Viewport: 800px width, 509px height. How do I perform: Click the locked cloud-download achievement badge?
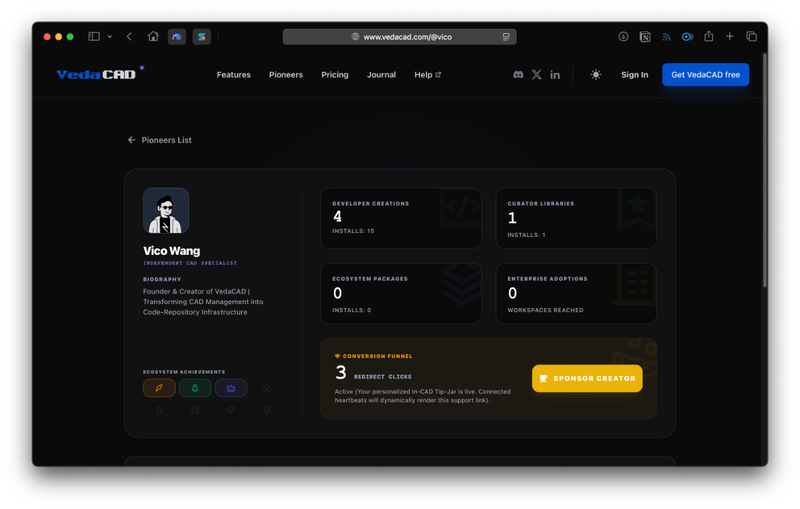[266, 388]
